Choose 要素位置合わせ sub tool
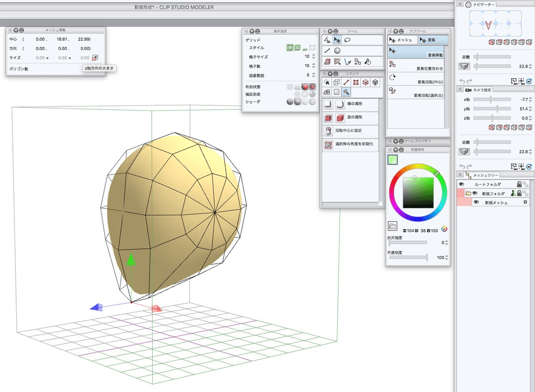Image resolution: width=535 pixels, height=392 pixels. click(x=416, y=66)
